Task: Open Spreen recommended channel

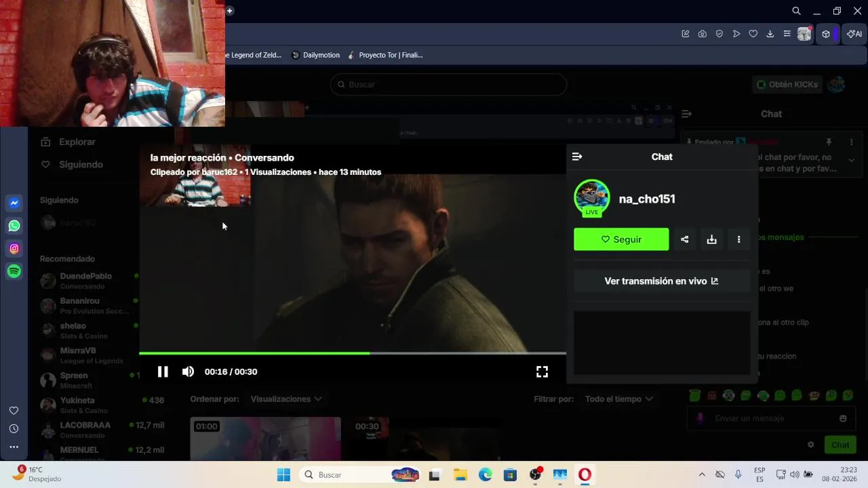Action: [88, 380]
